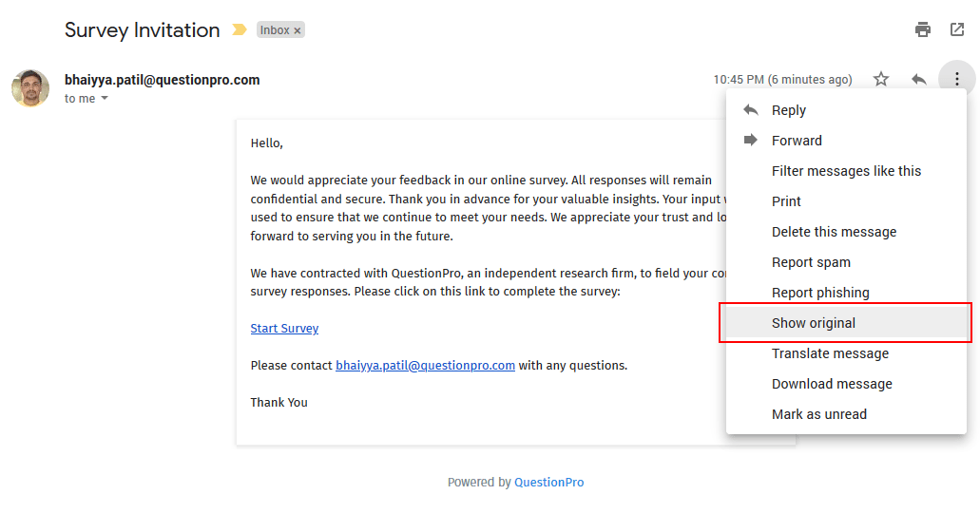The image size is (980, 514).
Task: Open email in new window icon
Action: pos(957,29)
